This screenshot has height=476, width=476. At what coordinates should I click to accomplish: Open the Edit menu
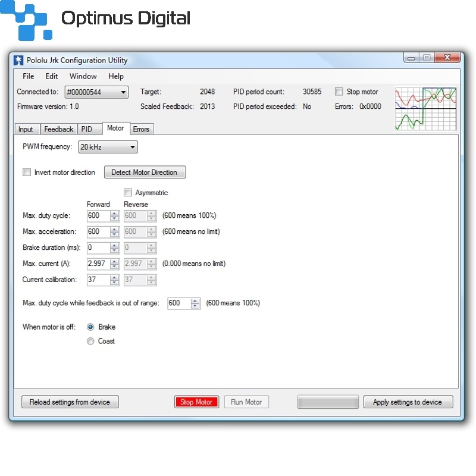(52, 76)
